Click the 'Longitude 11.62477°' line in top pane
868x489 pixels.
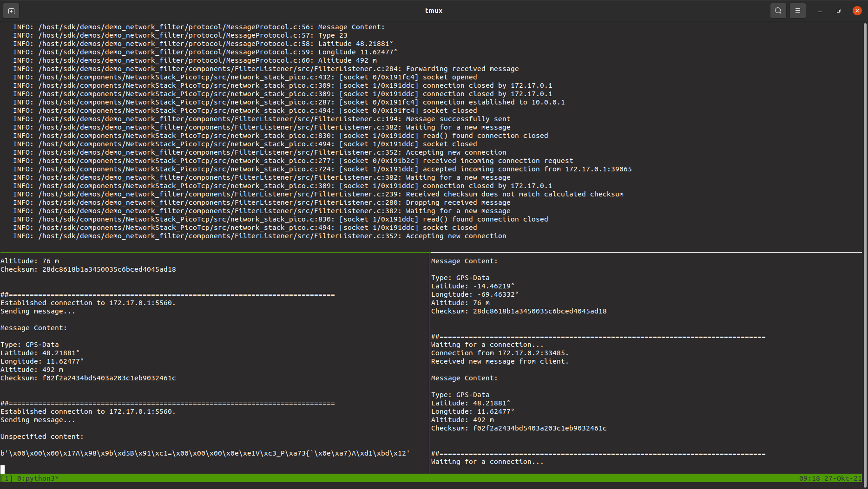[205, 52]
